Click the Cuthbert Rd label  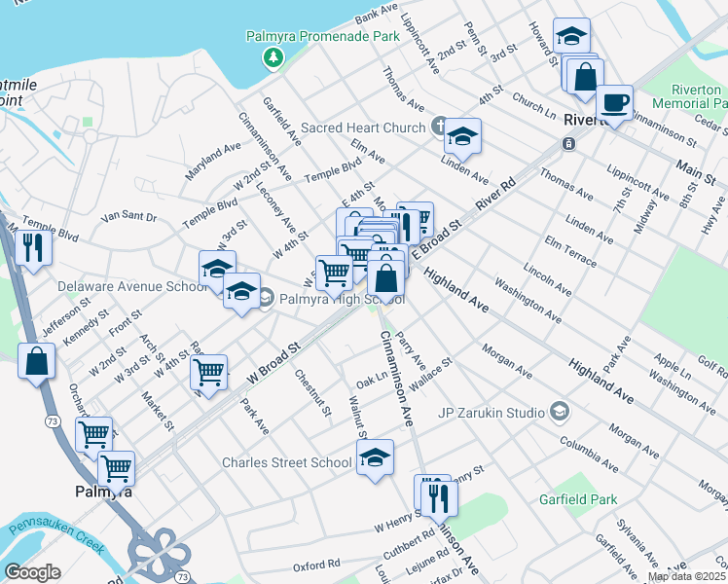point(409,544)
